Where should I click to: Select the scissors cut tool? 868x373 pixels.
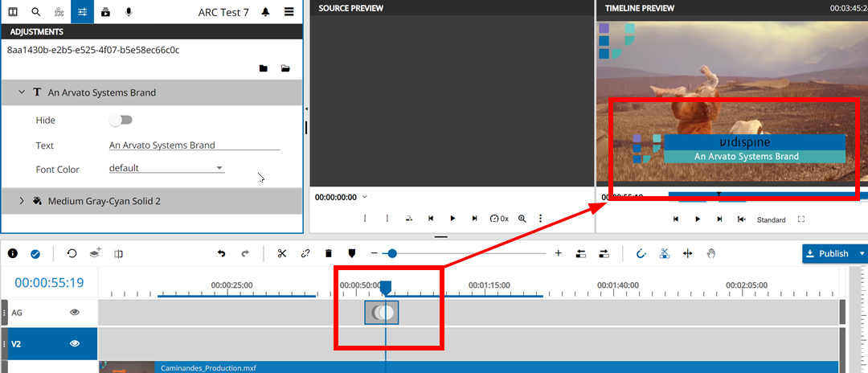(x=281, y=253)
